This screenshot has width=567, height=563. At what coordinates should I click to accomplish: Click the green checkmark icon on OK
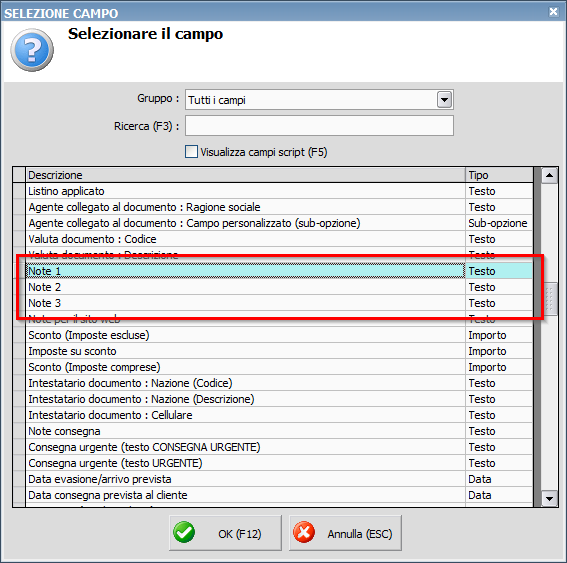click(184, 532)
